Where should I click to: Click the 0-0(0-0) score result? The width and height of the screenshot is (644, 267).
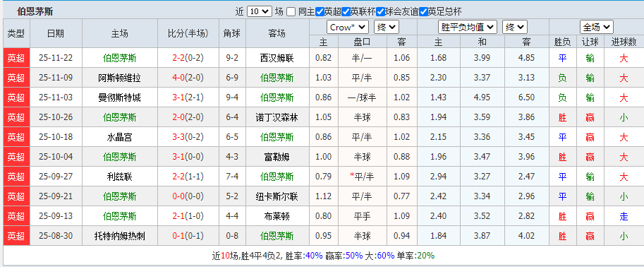(x=188, y=196)
